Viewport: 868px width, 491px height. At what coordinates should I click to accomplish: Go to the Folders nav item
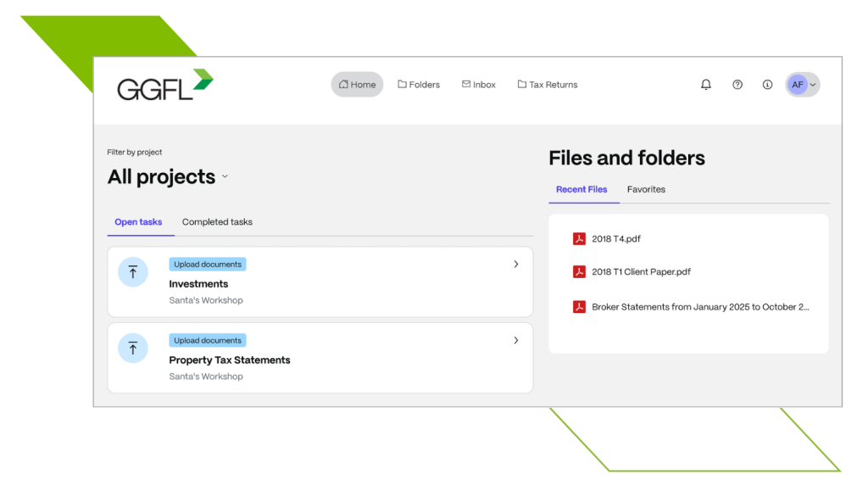pos(419,85)
